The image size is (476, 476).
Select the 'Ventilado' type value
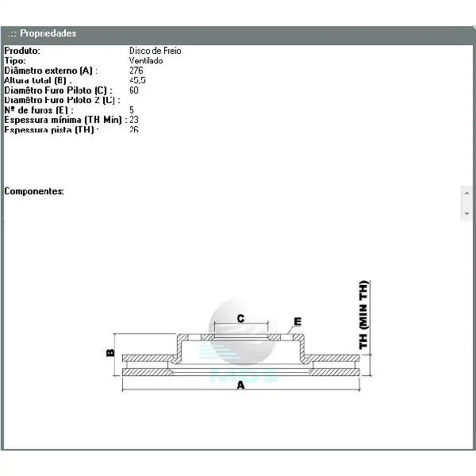[x=146, y=60]
